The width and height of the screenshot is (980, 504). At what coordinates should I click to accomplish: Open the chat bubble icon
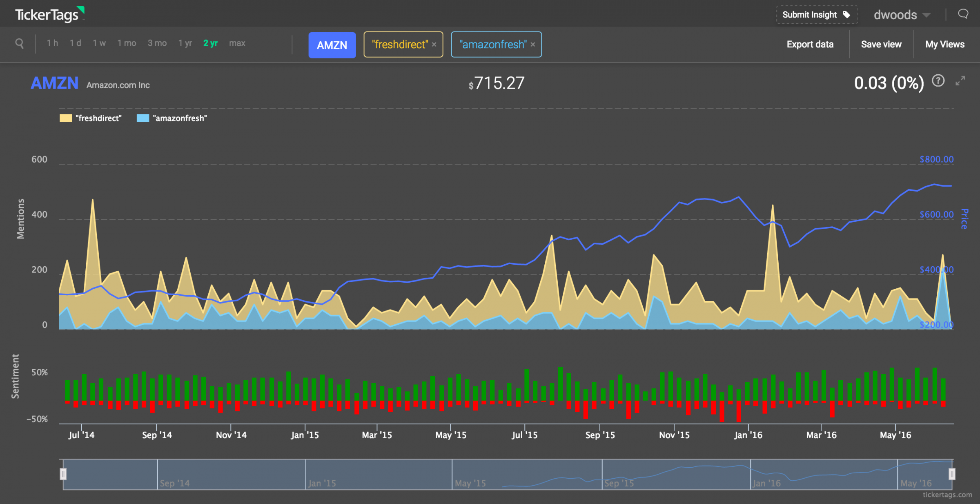tap(963, 14)
